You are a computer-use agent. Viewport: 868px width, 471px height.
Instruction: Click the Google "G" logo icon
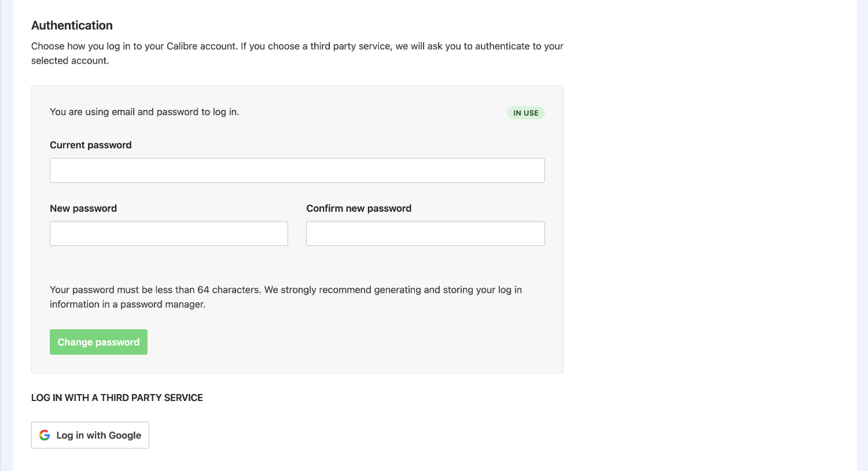click(45, 435)
